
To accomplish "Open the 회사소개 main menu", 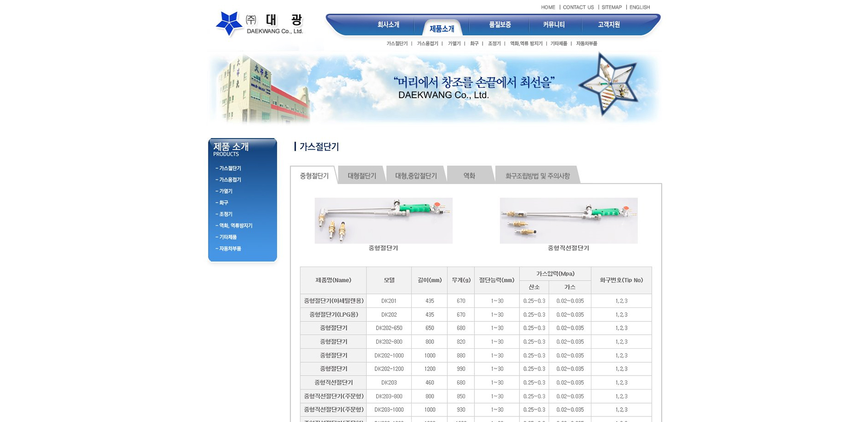I will pos(388,25).
